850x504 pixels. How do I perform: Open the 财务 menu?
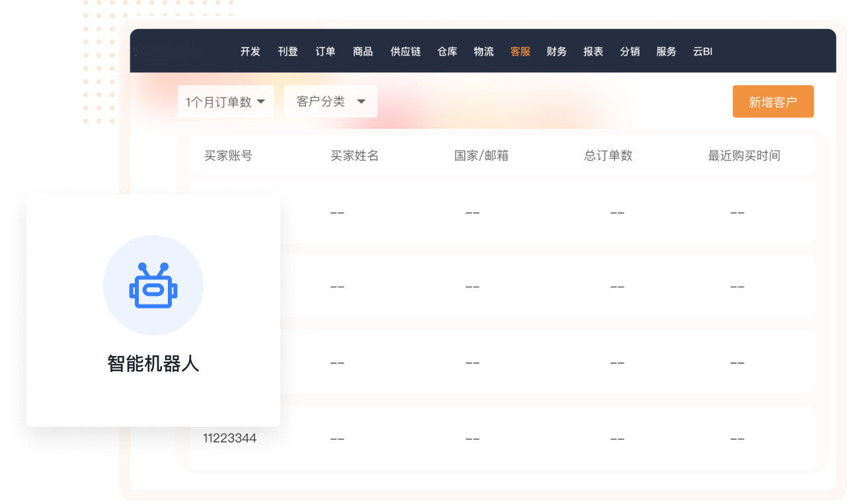[x=557, y=52]
